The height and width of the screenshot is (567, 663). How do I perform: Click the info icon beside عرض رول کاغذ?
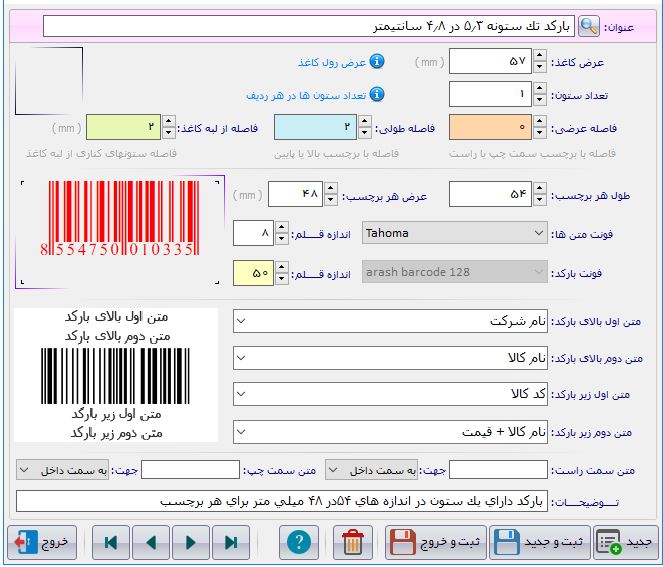[x=377, y=62]
